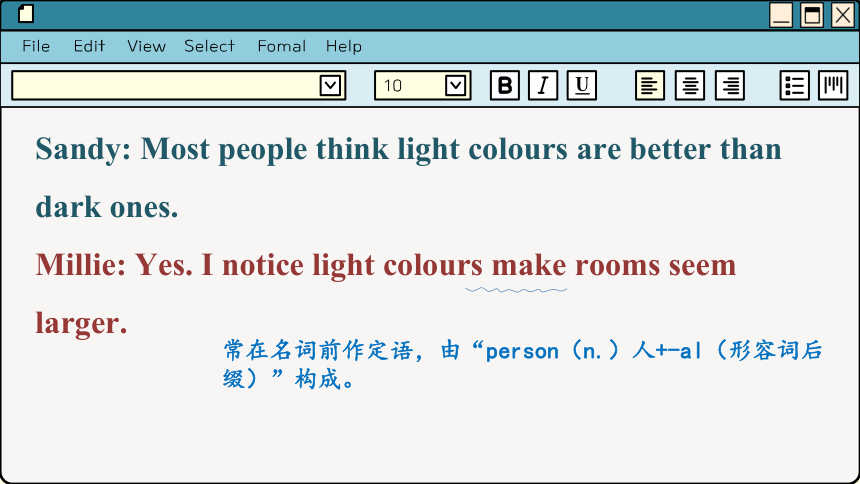Viewport: 860px width, 484px height.
Task: Click the font size value 10
Action: coord(393,86)
